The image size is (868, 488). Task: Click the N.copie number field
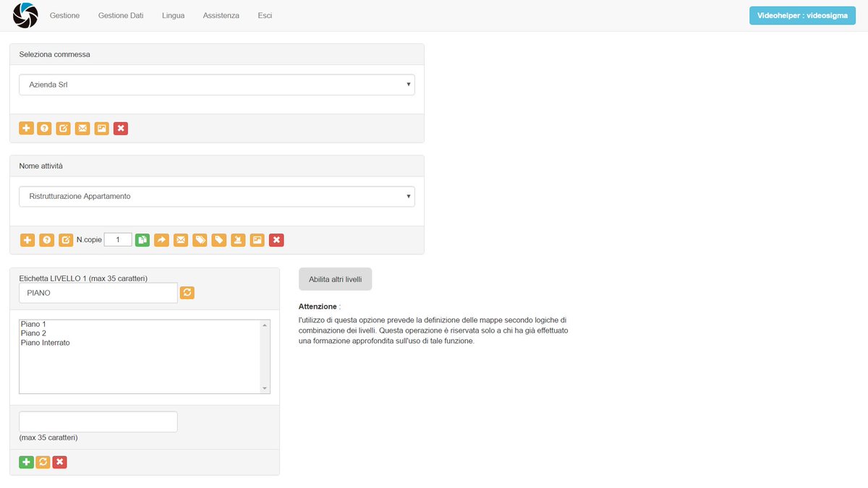coord(118,239)
